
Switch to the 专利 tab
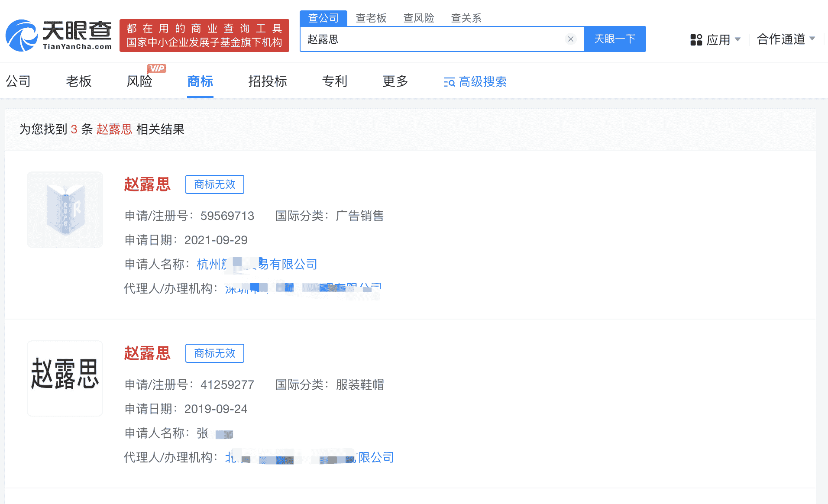[x=334, y=82]
